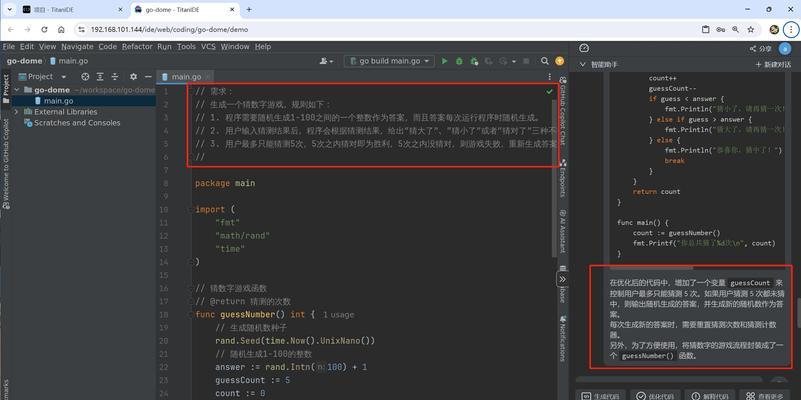Close the main.go editor tab
The height and width of the screenshot is (400, 801).
coord(208,77)
